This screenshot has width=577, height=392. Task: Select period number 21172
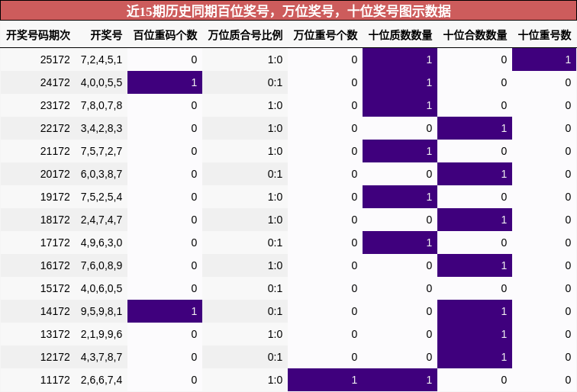coord(55,151)
